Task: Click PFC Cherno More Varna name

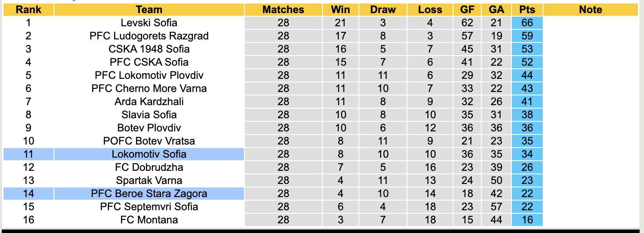Action: pos(149,88)
